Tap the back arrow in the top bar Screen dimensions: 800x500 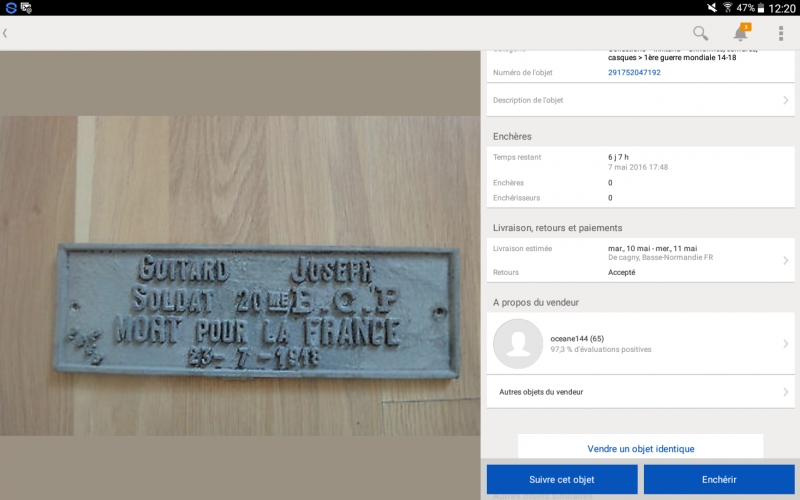(5, 33)
